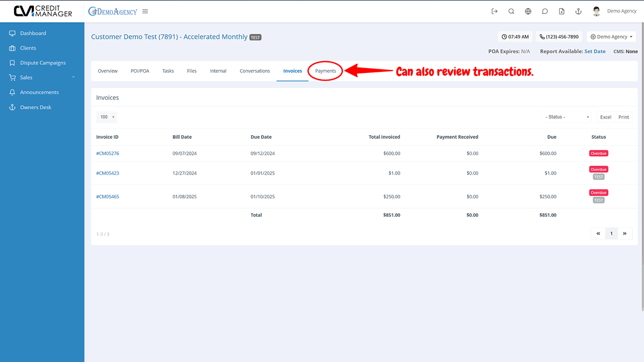Click the globe icon in top bar
644x362 pixels.
pos(528,11)
